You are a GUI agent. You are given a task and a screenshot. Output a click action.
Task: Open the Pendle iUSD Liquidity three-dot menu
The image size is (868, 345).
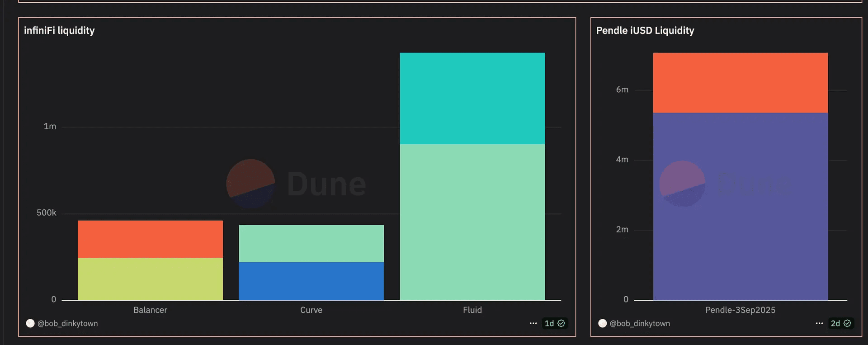(819, 323)
